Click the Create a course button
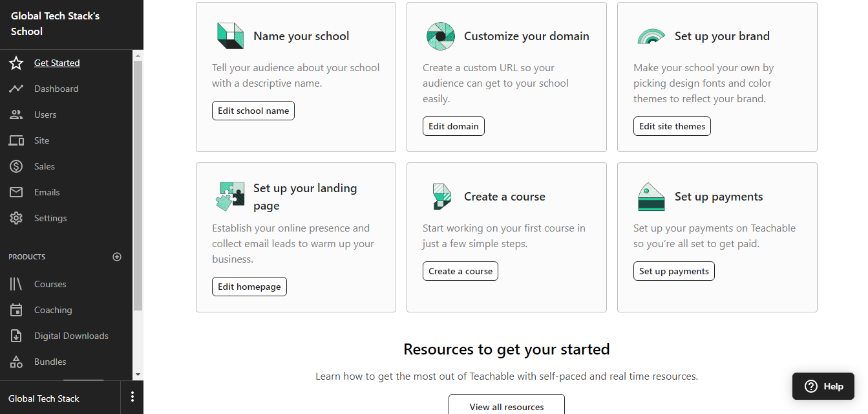 pos(460,270)
